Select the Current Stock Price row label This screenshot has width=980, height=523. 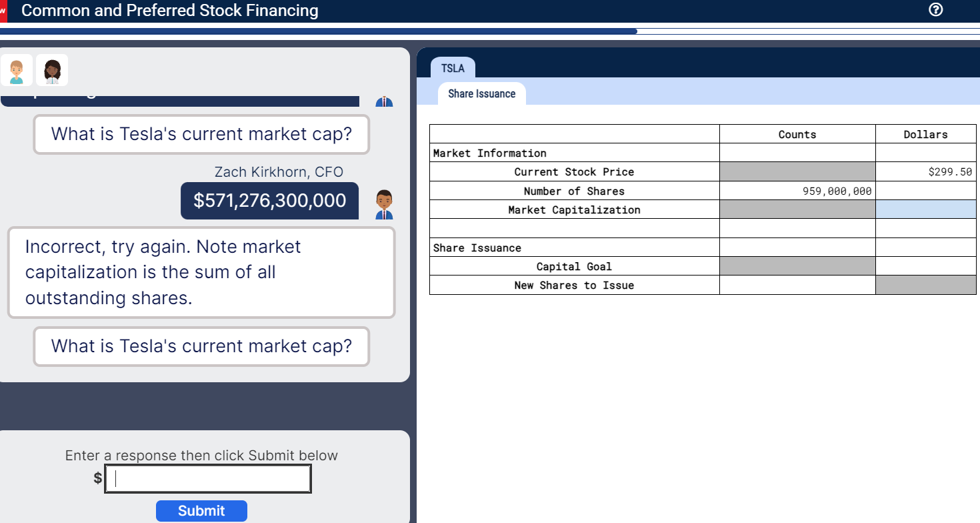(x=575, y=171)
